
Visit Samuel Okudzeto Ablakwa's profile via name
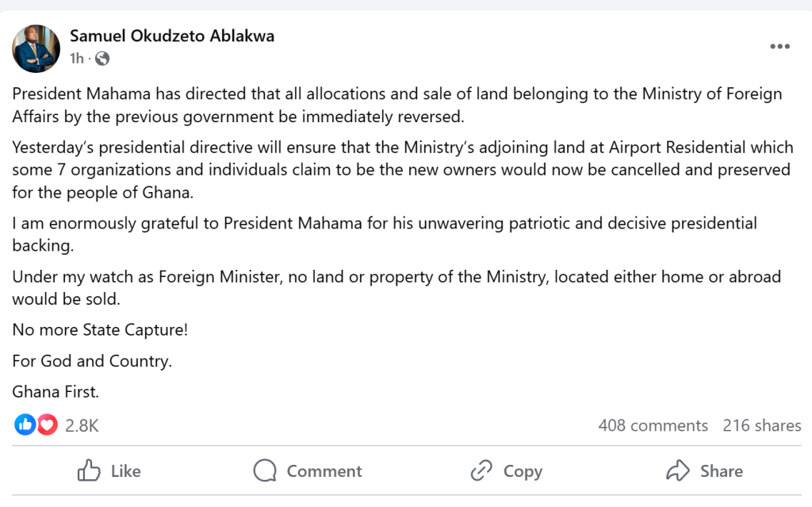172,36
